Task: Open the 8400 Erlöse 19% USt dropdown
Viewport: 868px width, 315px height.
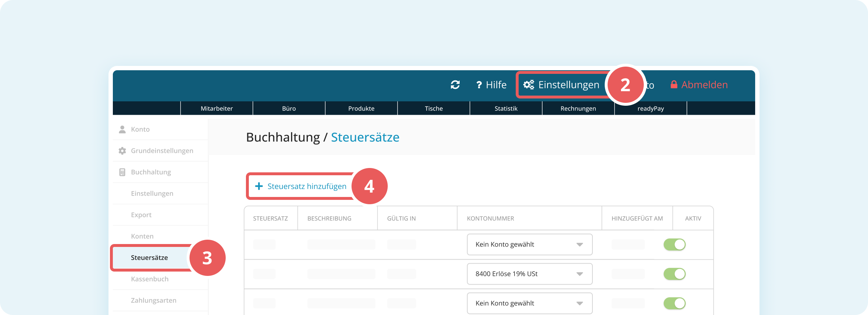Action: pos(529,274)
